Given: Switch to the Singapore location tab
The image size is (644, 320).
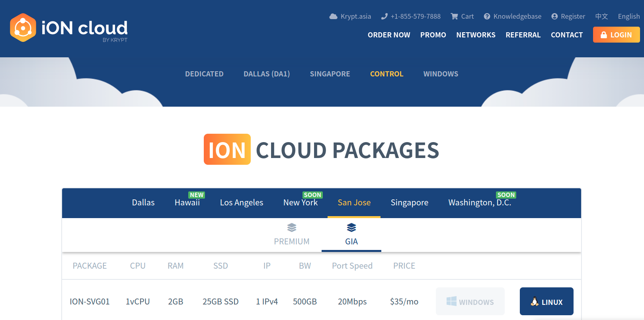Looking at the screenshot, I should 410,203.
